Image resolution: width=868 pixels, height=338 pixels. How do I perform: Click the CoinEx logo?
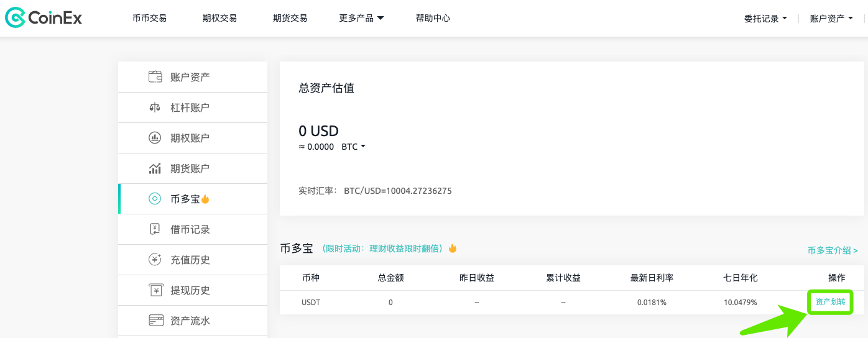(44, 18)
